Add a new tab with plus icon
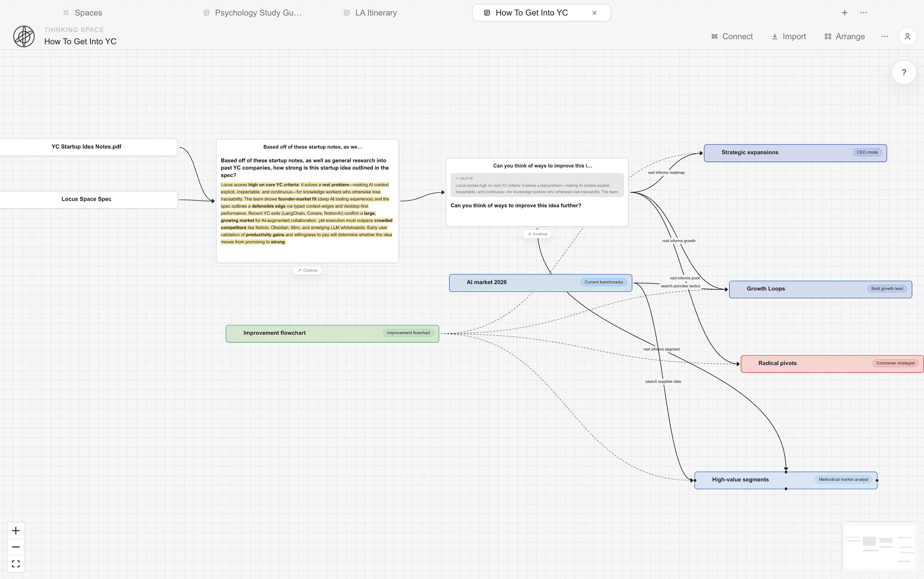Viewport: 924px width, 579px height. click(x=844, y=13)
